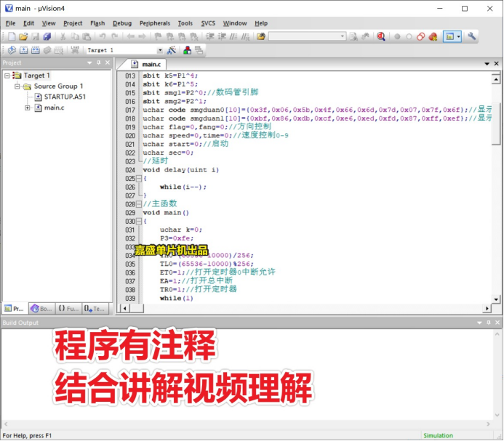Click the Save All icon
This screenshot has width=504, height=441.
47,36
